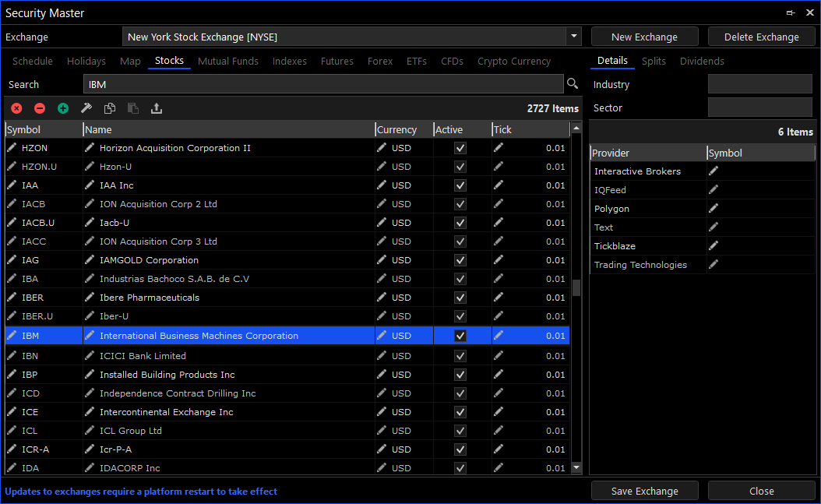Click the Industry input field

759,84
